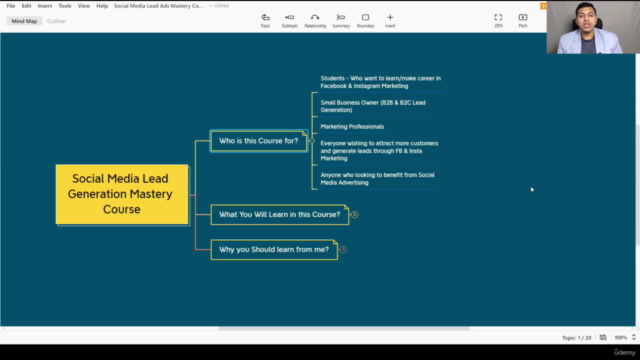Screen dimensions: 640x360
Task: Click the Topic toolbar icon
Action: (265, 18)
